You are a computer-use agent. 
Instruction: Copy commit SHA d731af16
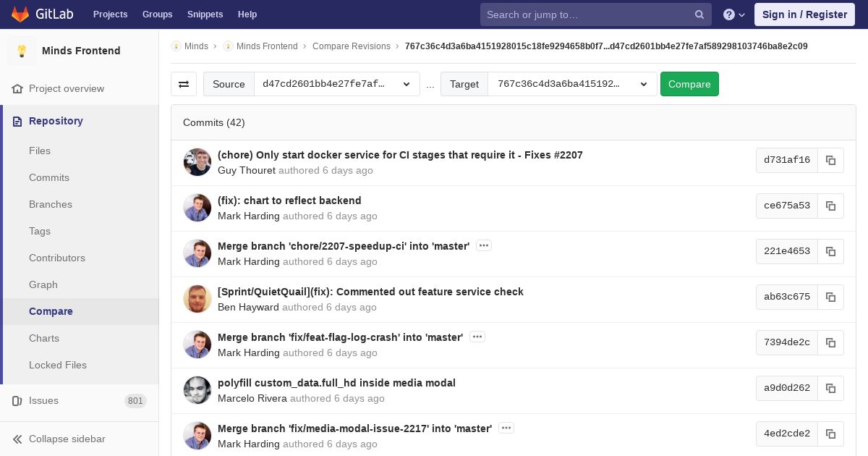click(830, 160)
